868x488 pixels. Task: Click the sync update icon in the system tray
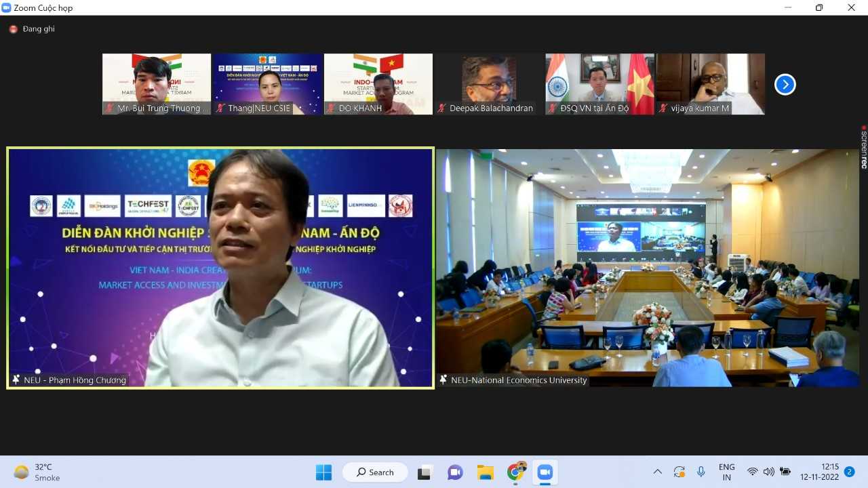(679, 472)
